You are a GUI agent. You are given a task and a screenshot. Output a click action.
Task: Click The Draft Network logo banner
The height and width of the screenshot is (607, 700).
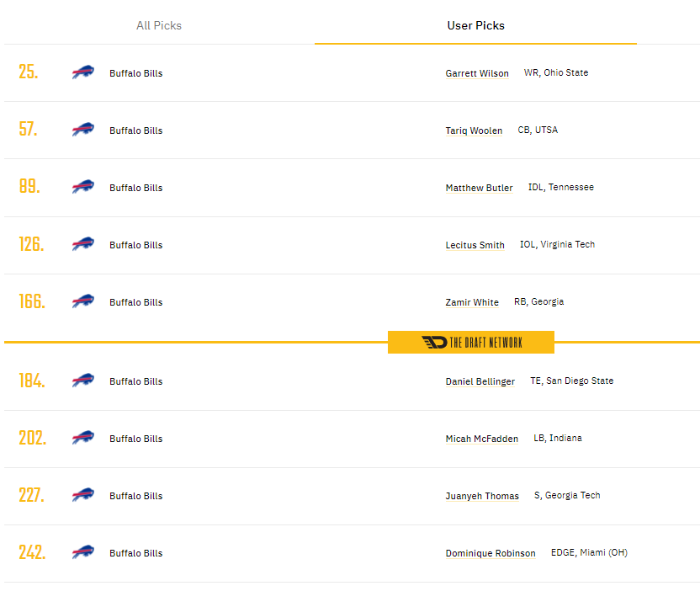coord(471,342)
